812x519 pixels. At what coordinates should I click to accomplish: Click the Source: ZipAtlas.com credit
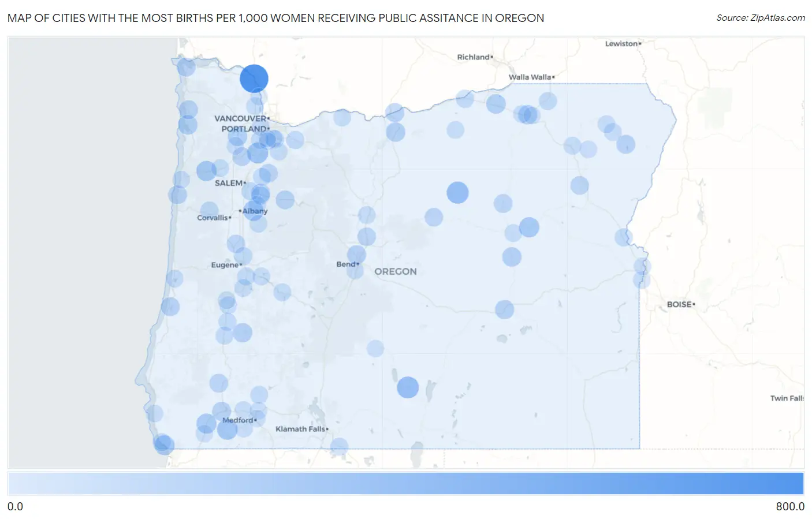(x=761, y=18)
